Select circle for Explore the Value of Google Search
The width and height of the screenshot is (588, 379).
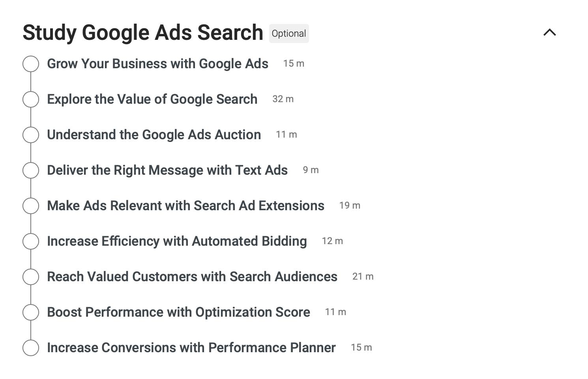[x=31, y=99]
